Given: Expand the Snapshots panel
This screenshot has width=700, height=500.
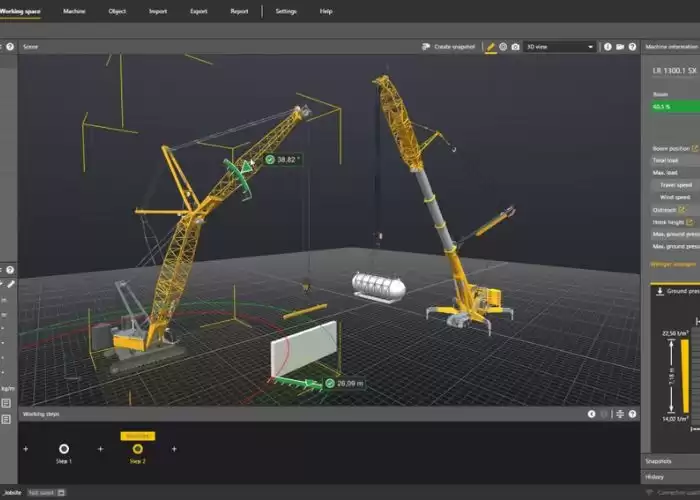Looking at the screenshot, I should click(x=671, y=461).
